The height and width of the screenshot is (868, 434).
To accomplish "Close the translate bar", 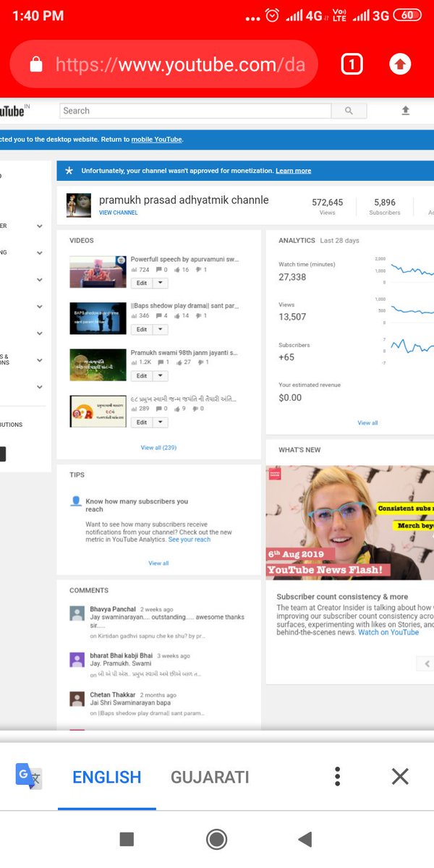I will [400, 777].
